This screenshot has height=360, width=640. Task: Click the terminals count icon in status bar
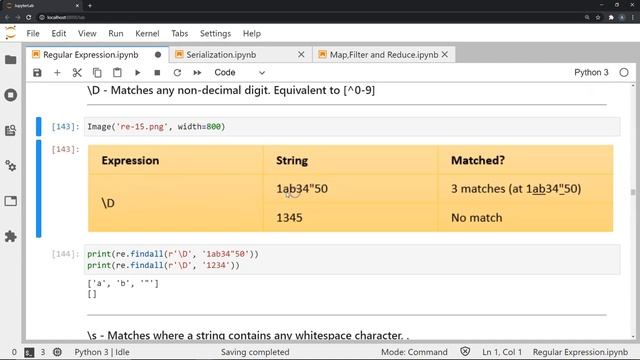[29, 352]
